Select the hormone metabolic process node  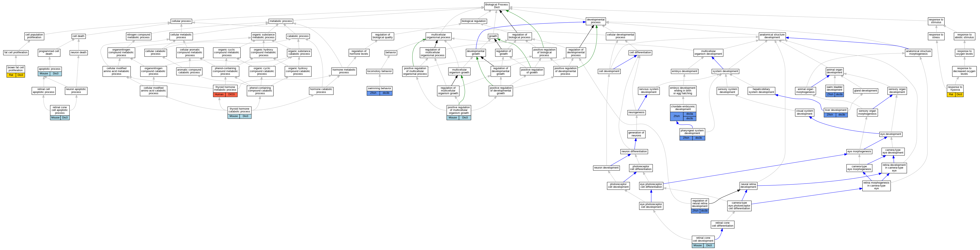pyautogui.click(x=344, y=71)
